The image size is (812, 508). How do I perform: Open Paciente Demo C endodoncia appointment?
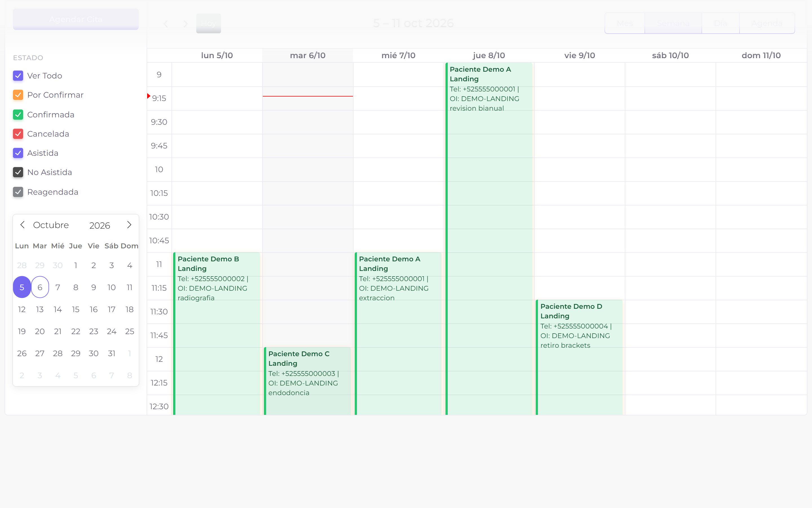tap(307, 381)
